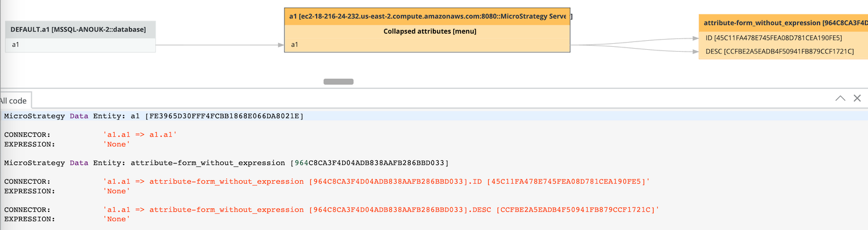Select a1 column in DEFAULT.a1 table

(x=80, y=45)
